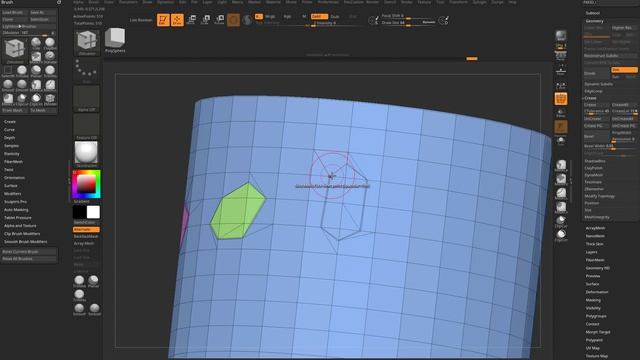Toggle the Floor grid icon

pyautogui.click(x=561, y=69)
